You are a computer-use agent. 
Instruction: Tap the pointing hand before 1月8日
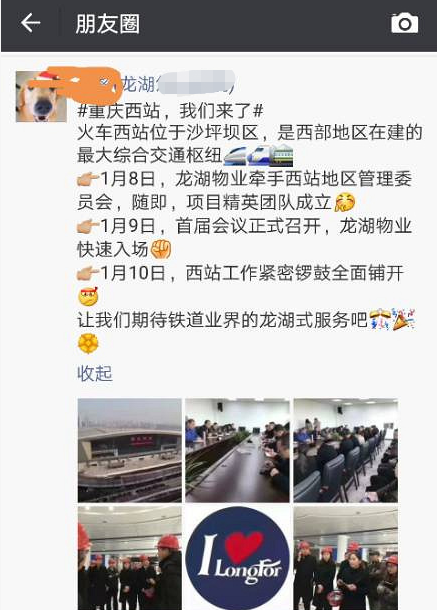(88, 179)
